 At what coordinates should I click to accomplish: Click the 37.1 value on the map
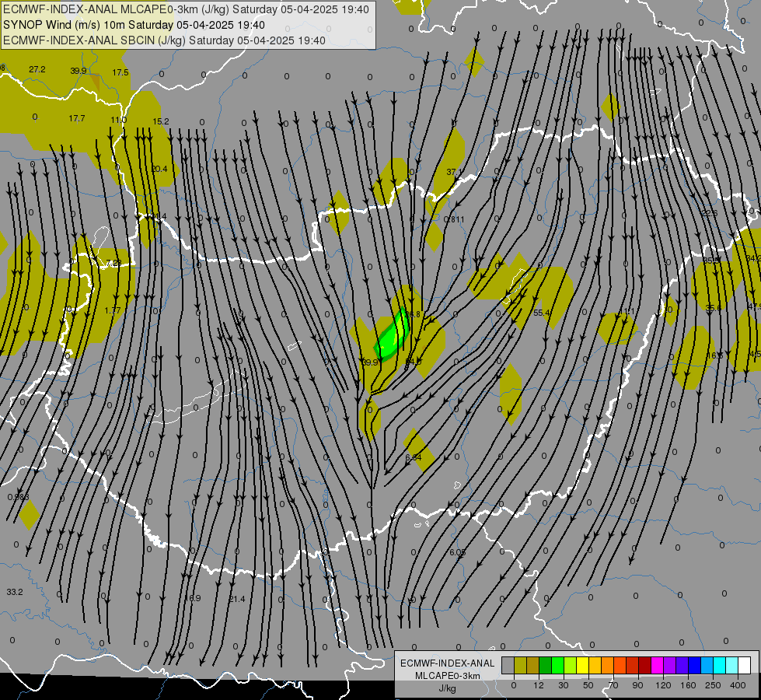[454, 172]
